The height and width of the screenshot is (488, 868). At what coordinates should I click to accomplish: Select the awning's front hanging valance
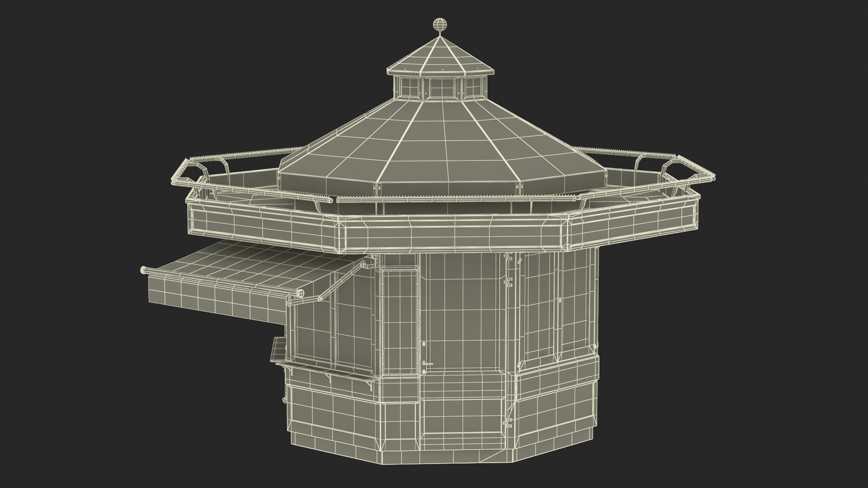click(212, 300)
